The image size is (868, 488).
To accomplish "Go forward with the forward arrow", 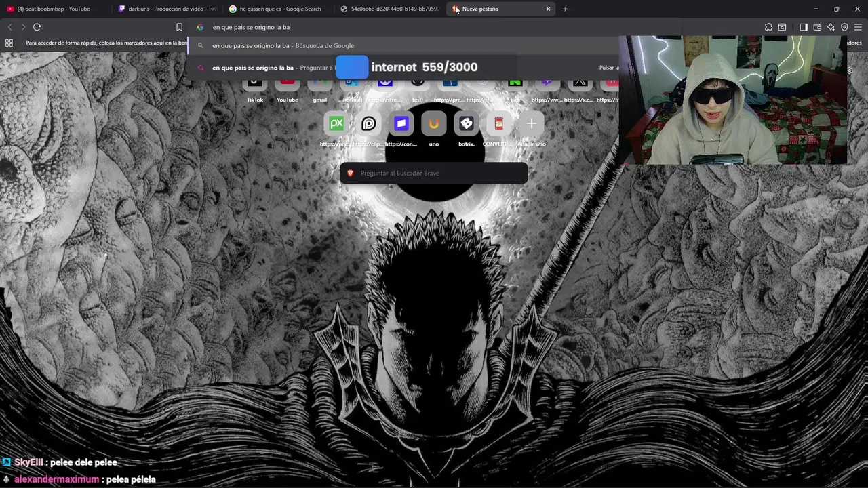I will pyautogui.click(x=23, y=27).
